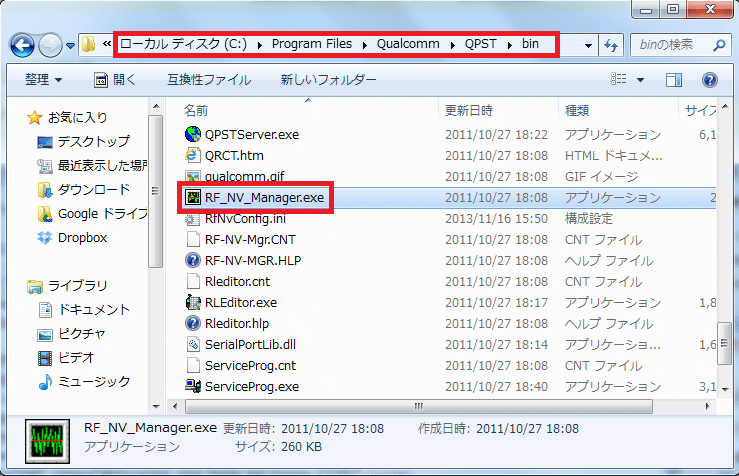This screenshot has height=476, width=739.
Task: Click HTML ドキュメント type cell for QRCT.htm
Action: [x=614, y=156]
